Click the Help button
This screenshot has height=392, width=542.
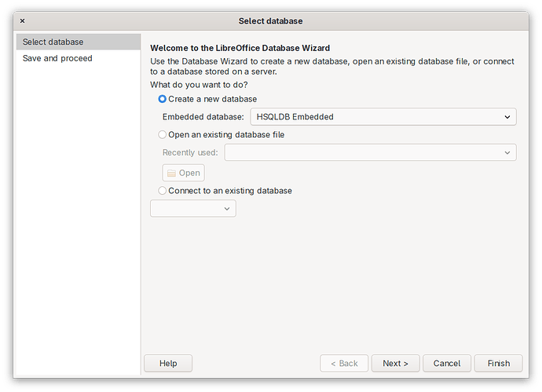click(x=168, y=363)
